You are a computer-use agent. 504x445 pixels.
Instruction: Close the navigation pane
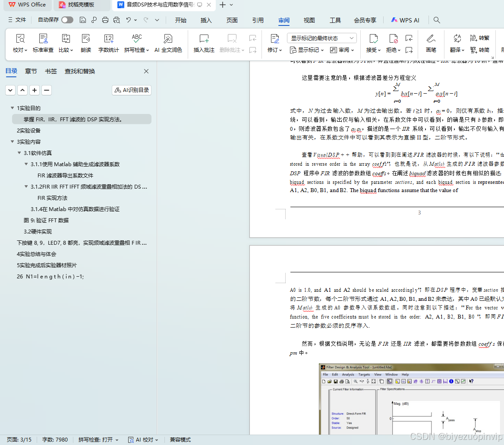(146, 71)
